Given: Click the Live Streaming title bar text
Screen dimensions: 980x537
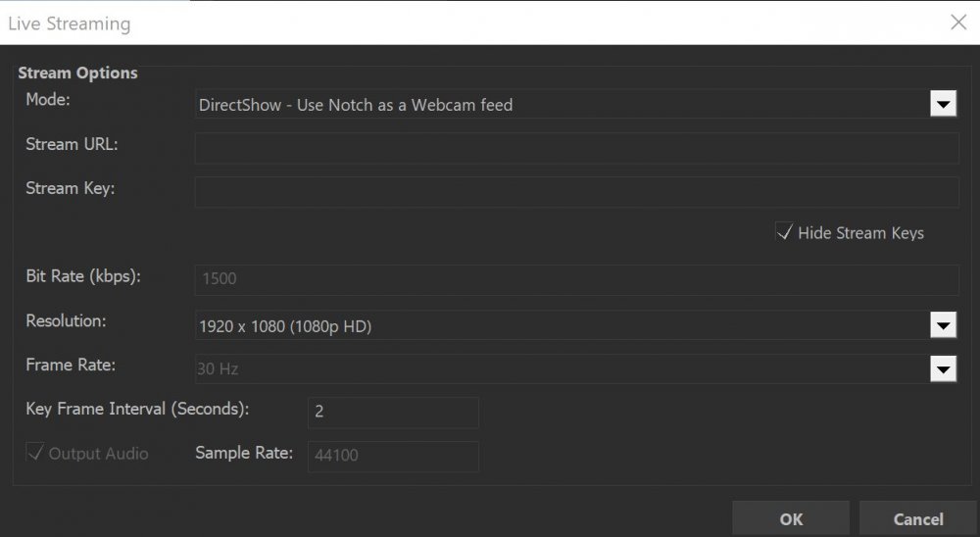Looking at the screenshot, I should point(69,24).
